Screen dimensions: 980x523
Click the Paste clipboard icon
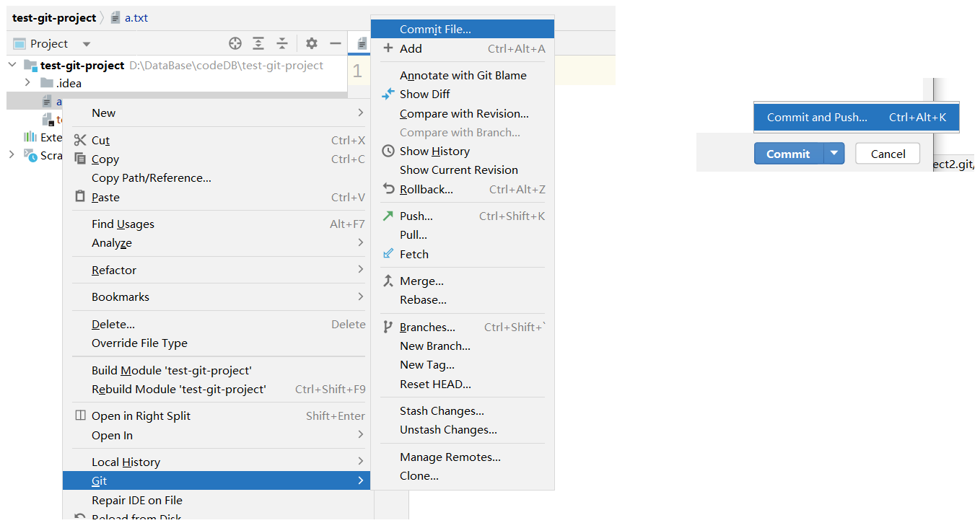point(80,196)
